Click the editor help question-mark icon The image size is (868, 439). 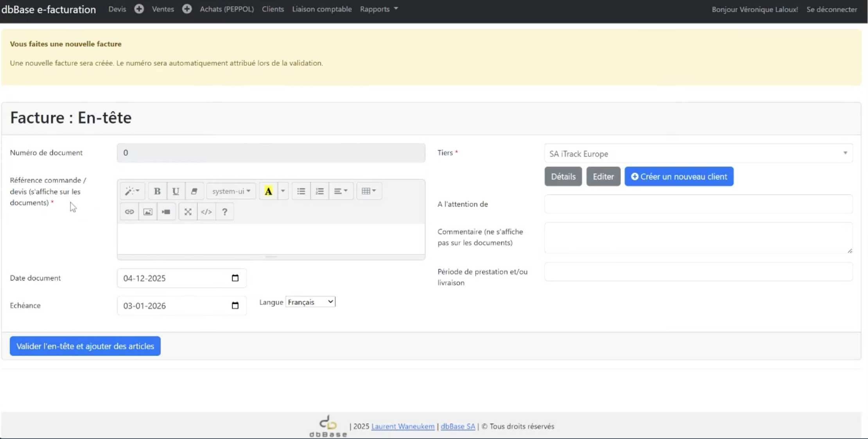224,212
